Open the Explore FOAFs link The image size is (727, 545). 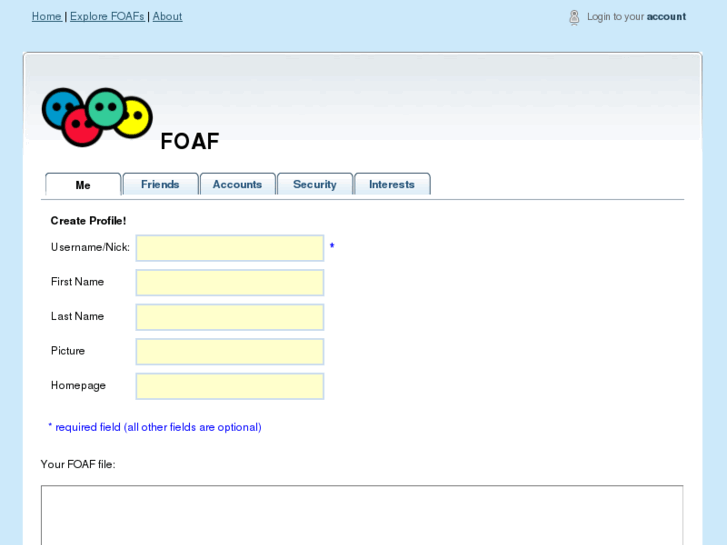[107, 16]
